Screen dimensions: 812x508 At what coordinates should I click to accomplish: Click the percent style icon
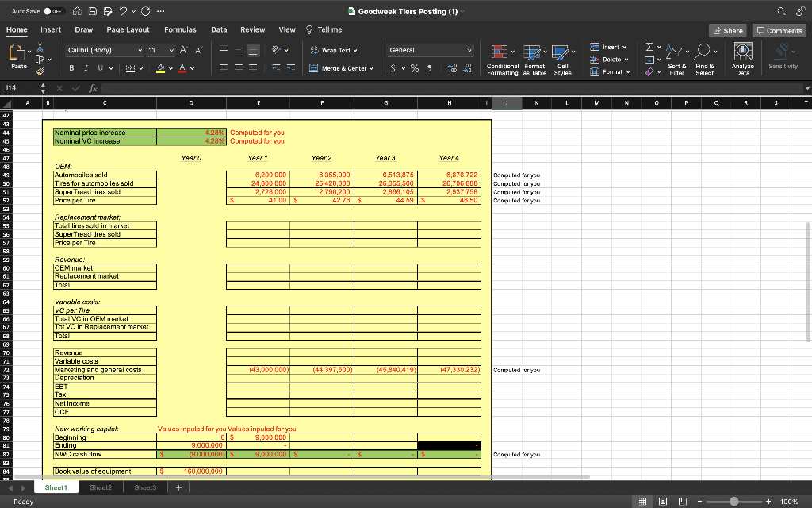(x=415, y=68)
